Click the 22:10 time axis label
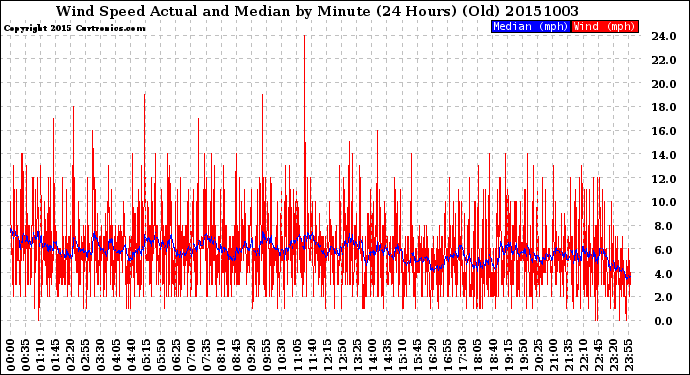Image resolution: width=690 pixels, height=375 pixels. pyautogui.click(x=583, y=355)
